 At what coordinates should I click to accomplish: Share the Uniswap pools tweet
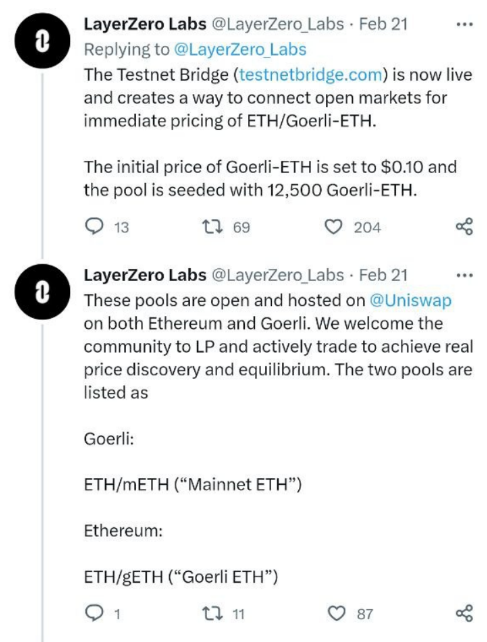point(464,613)
